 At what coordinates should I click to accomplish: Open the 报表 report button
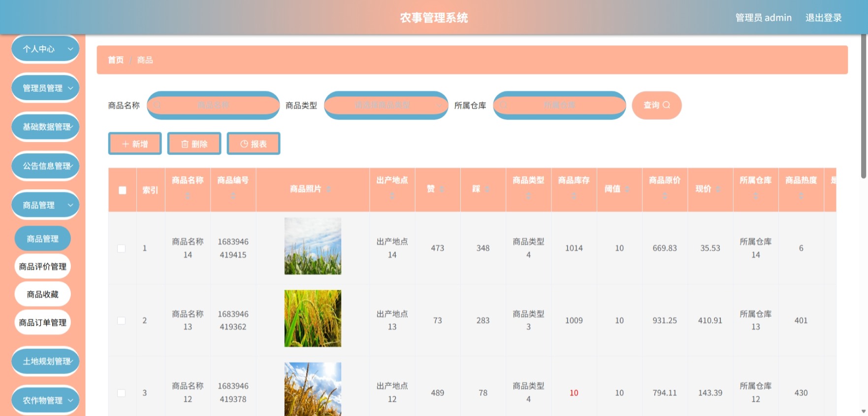tap(254, 143)
